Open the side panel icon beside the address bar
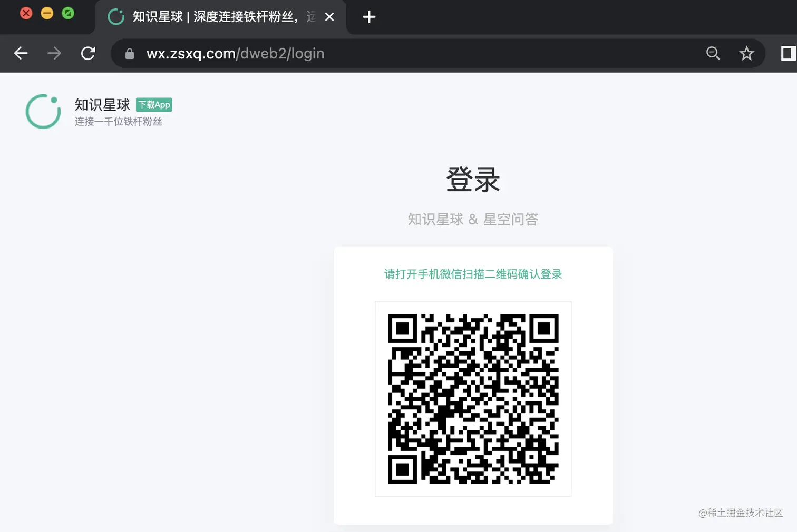This screenshot has height=532, width=797. click(788, 53)
